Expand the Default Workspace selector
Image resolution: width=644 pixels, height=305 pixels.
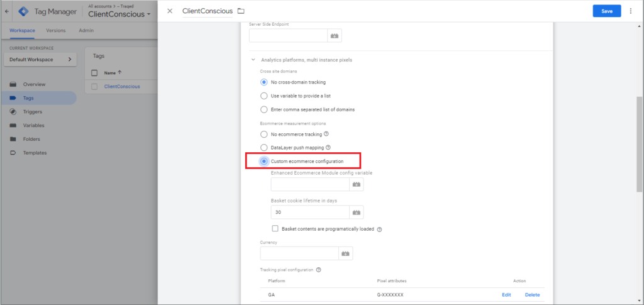(40, 60)
